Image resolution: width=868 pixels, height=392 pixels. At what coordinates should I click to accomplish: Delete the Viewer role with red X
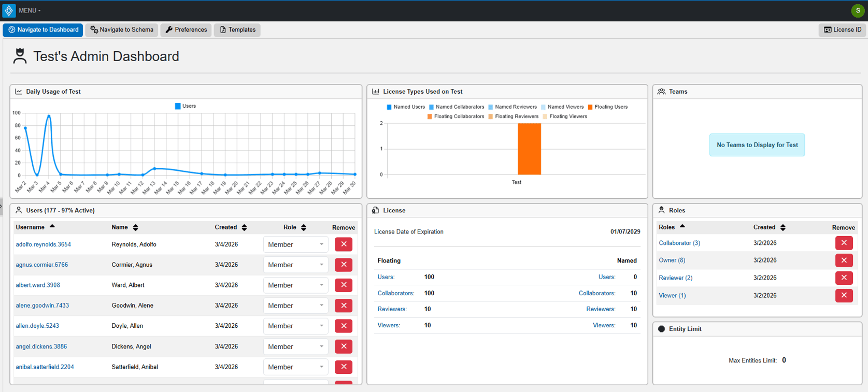click(844, 296)
